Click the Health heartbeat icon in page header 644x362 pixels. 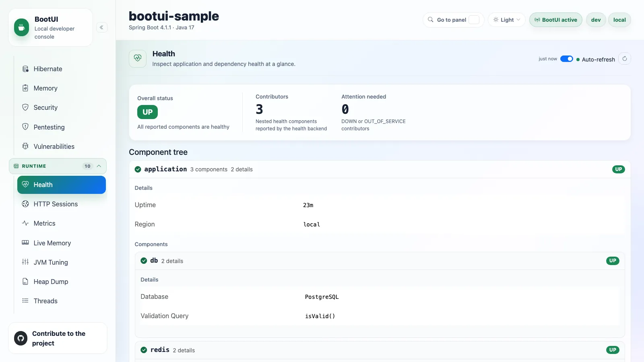[x=138, y=58]
